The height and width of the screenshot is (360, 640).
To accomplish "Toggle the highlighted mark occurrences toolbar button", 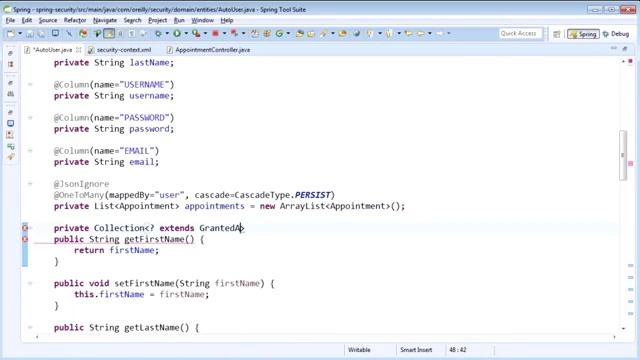I will click(109, 34).
